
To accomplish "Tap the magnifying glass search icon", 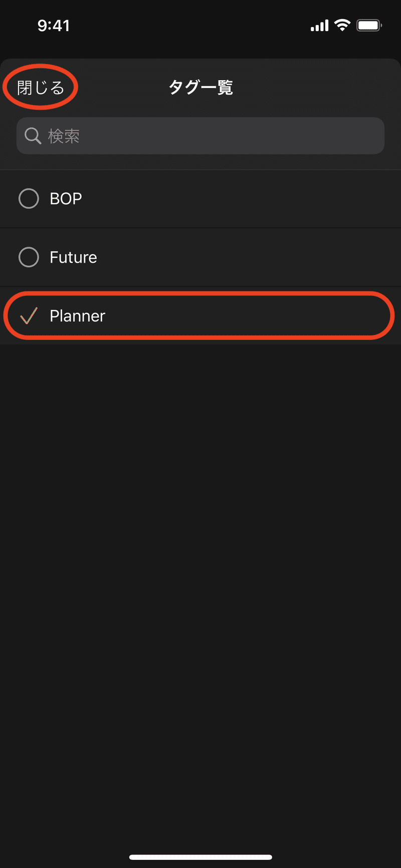I will point(33,136).
